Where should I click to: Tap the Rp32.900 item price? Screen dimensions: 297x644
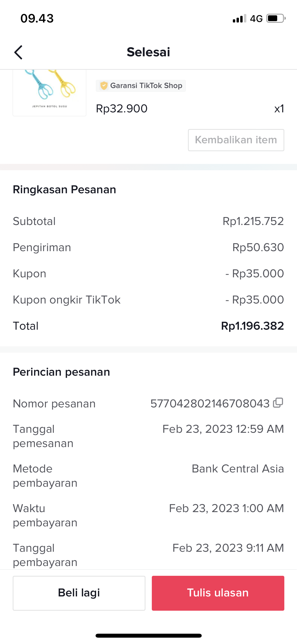pos(122,109)
